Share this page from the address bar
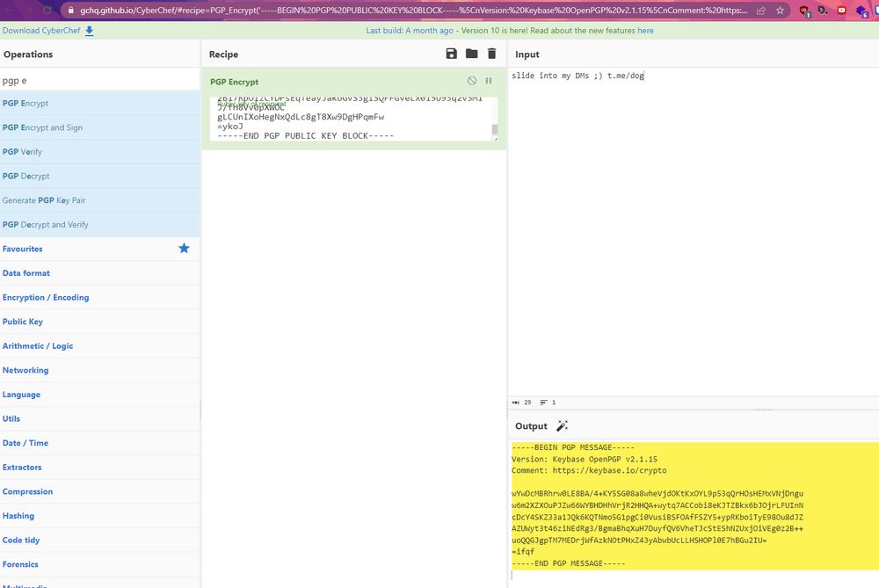The width and height of the screenshot is (879, 588). (x=761, y=10)
